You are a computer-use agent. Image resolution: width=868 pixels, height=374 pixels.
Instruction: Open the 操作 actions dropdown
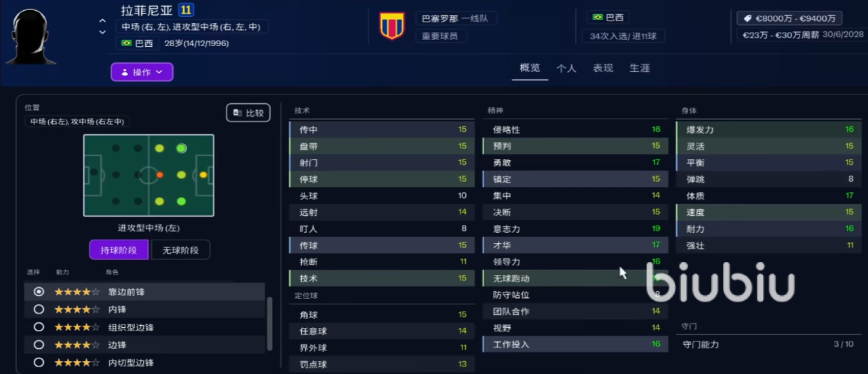point(142,72)
